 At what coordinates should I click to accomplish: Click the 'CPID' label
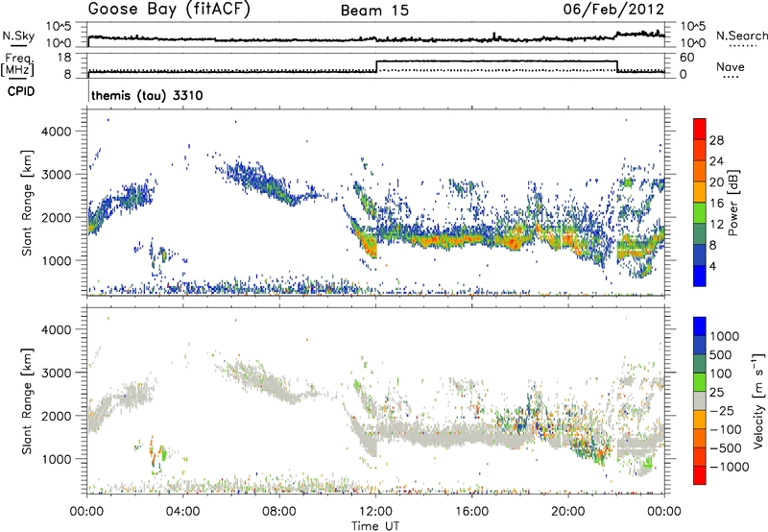pos(21,91)
